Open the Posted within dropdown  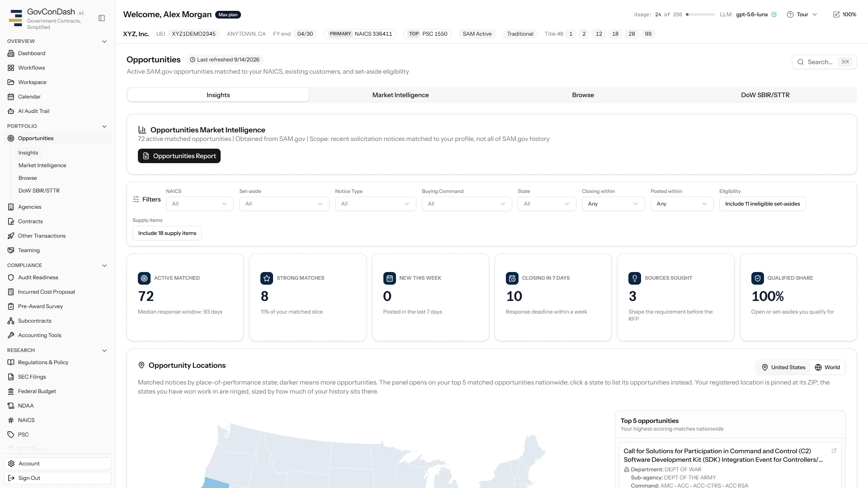coord(682,204)
